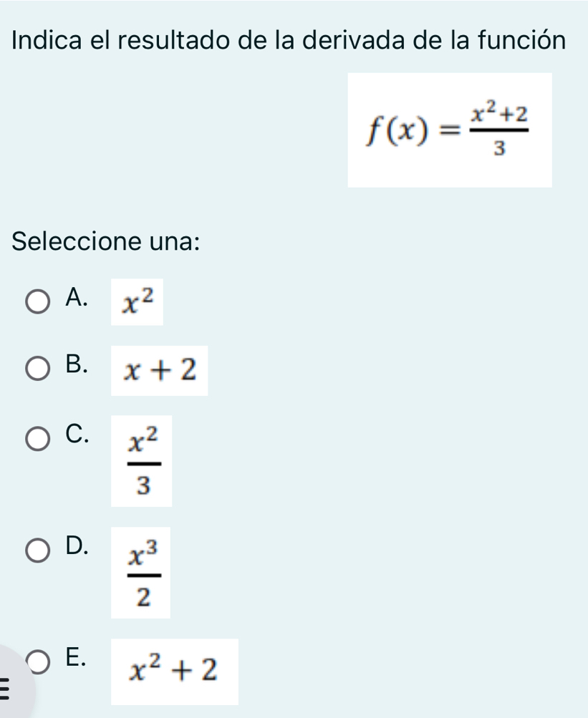Click the x³/2 fraction answer
This screenshot has width=588, height=718.
[x=140, y=573]
